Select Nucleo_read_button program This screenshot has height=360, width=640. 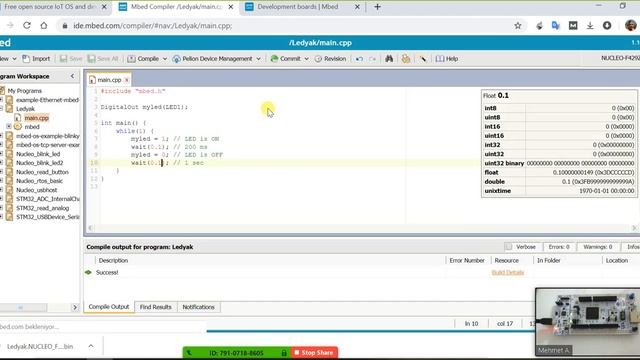click(42, 172)
